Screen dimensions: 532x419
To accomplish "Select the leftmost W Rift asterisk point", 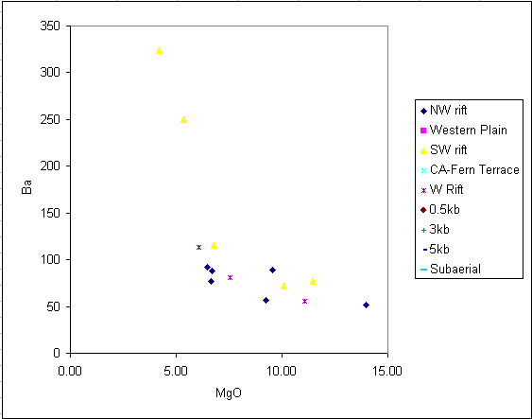I will click(198, 247).
